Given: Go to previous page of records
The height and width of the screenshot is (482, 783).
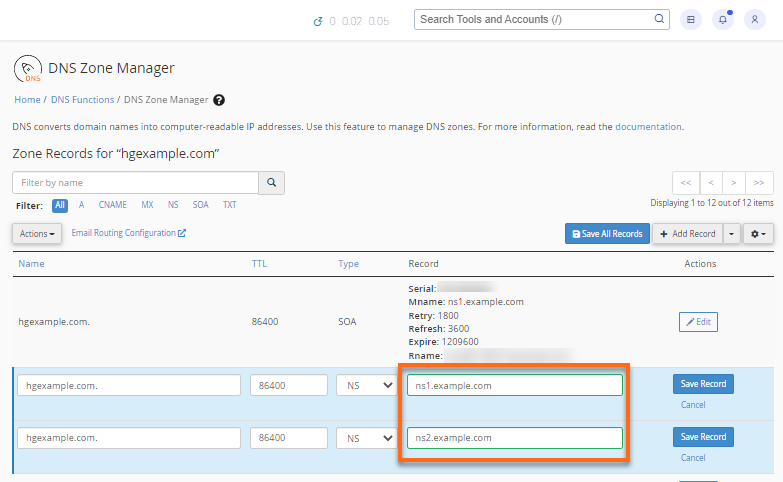Looking at the screenshot, I should tap(711, 183).
